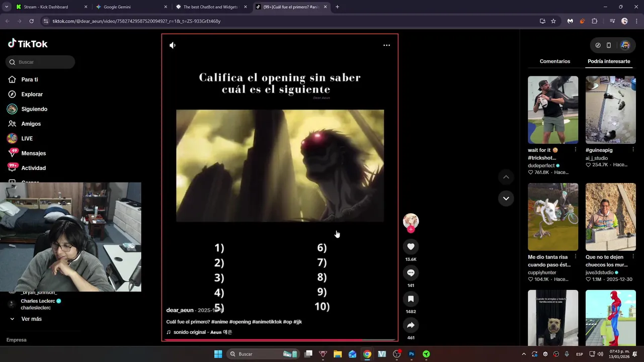Open Chrome tab search dropdown
The width and height of the screenshot is (644, 362).
coord(7,7)
